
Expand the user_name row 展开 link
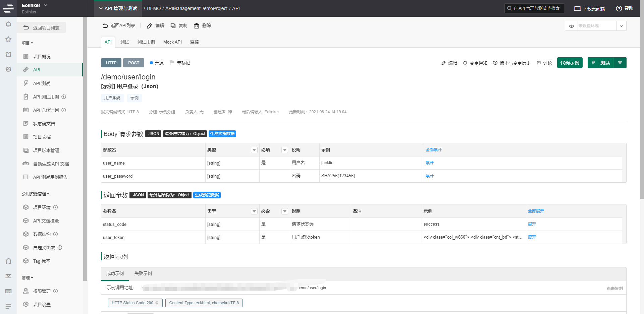[x=430, y=163]
